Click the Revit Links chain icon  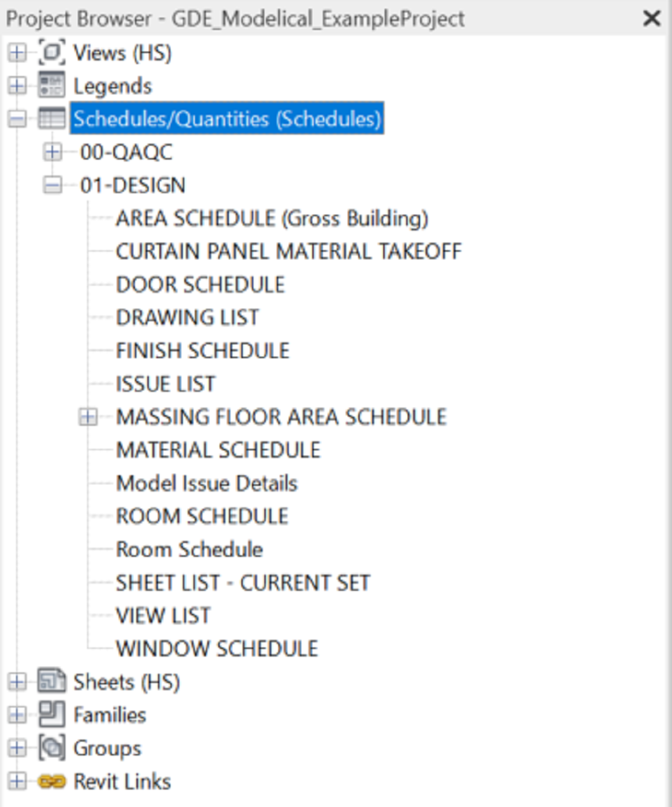tap(52, 781)
